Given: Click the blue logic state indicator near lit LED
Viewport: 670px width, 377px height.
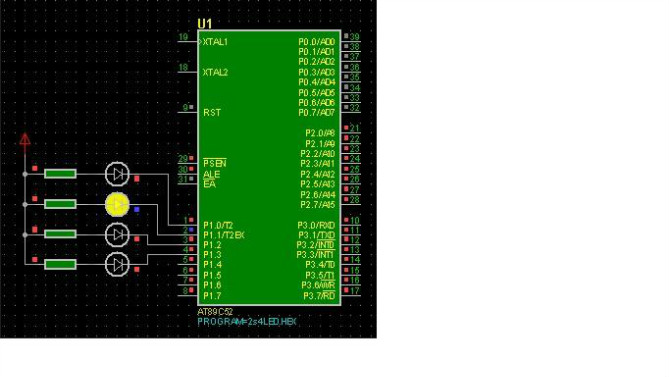Looking at the screenshot, I should tap(137, 209).
